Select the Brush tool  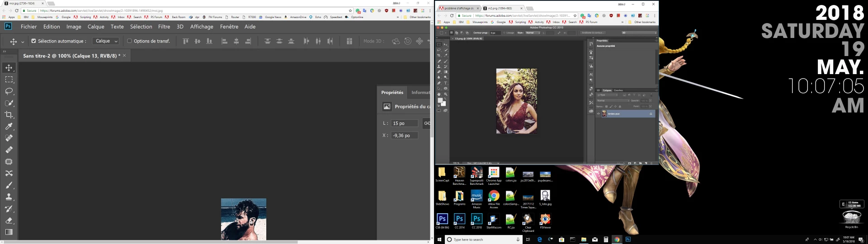coord(9,185)
